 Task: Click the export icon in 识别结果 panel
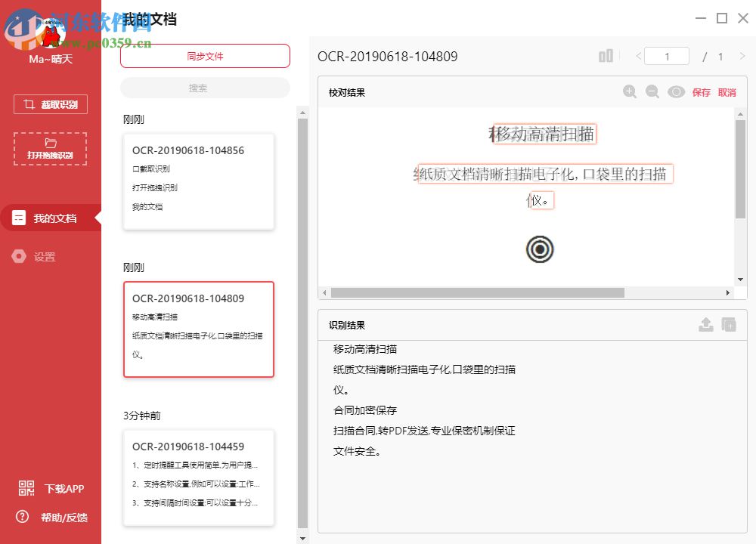click(x=706, y=324)
